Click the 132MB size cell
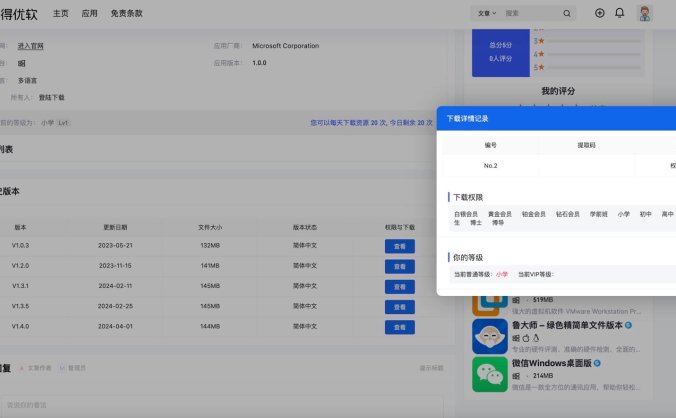Screen dimensions: 676x418 (x=210, y=245)
